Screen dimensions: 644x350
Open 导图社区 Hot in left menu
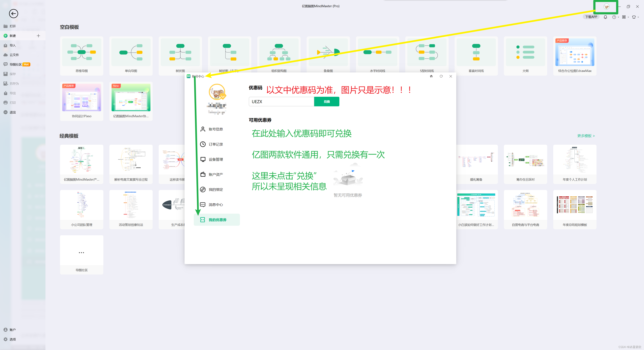tap(22, 65)
